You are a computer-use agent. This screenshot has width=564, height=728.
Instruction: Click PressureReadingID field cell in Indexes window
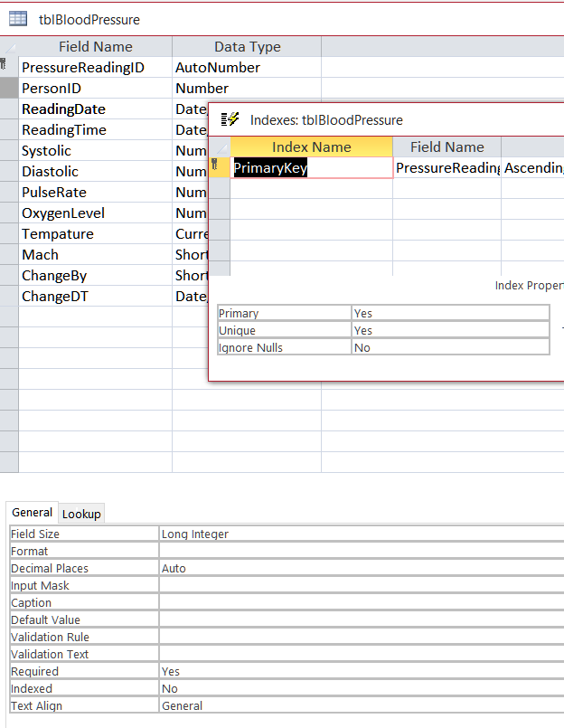[447, 167]
